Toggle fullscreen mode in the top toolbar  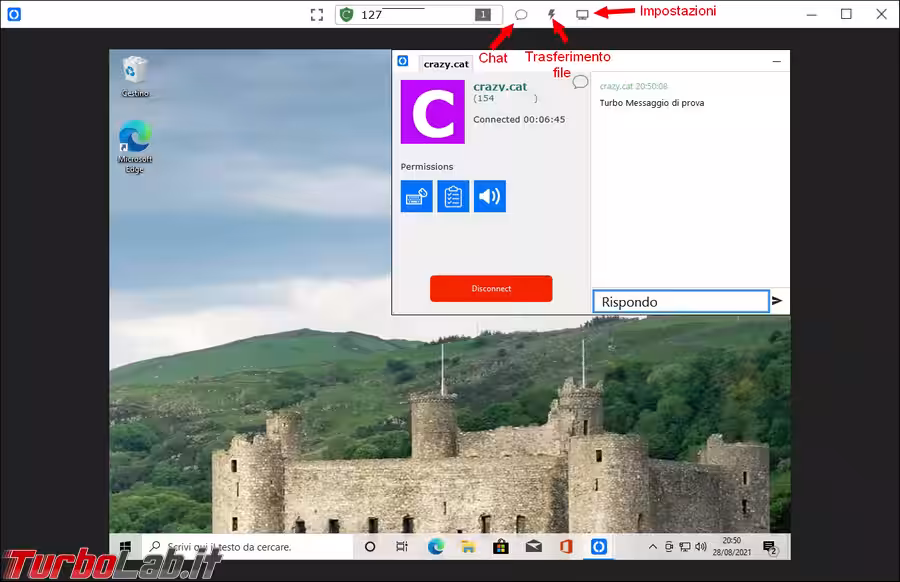tap(317, 15)
